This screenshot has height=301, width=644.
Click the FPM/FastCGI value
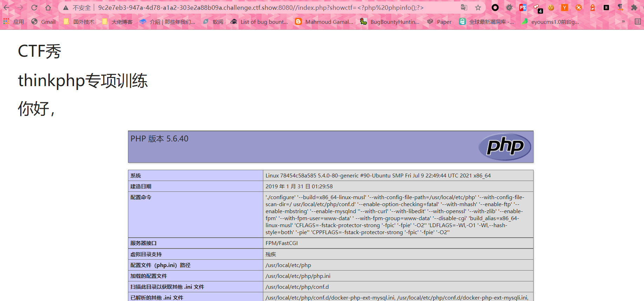point(282,243)
